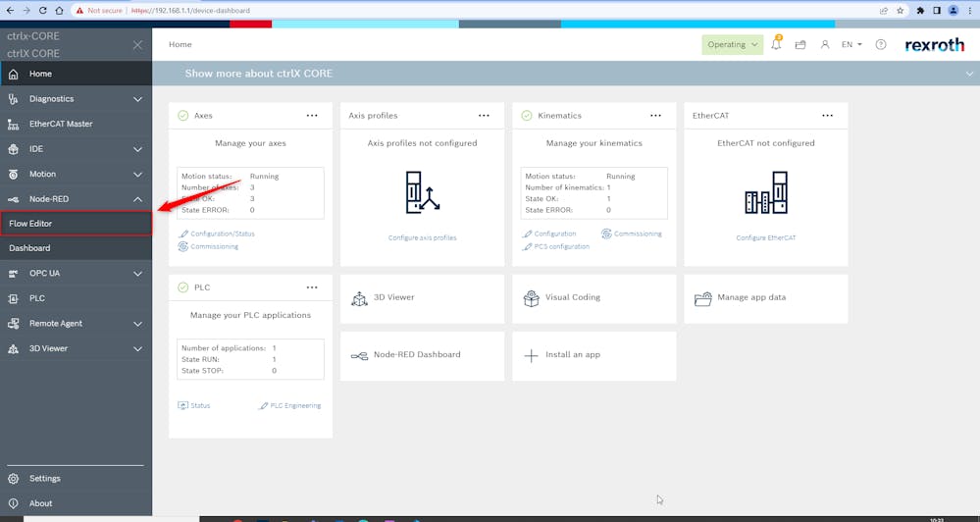This screenshot has height=522, width=980.
Task: Click the rexroth logo
Action: pyautogui.click(x=934, y=45)
